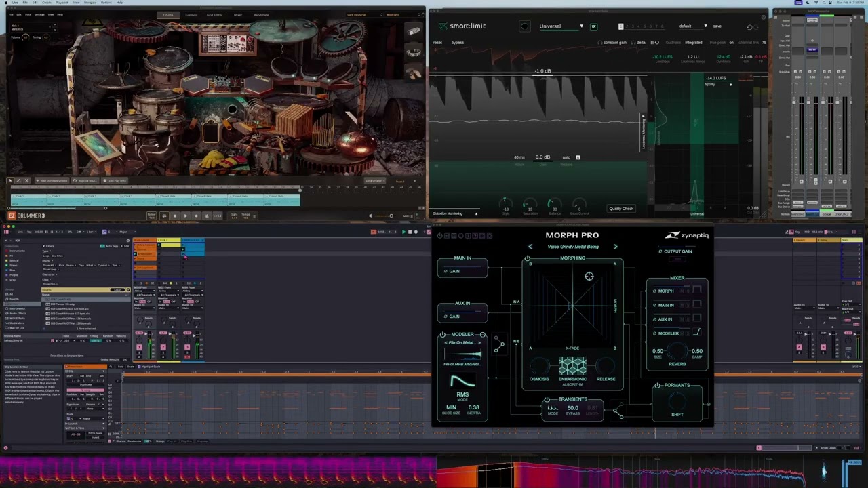Select state 1 in smart:limit
Viewport: 868px width, 488px height.
[620, 26]
